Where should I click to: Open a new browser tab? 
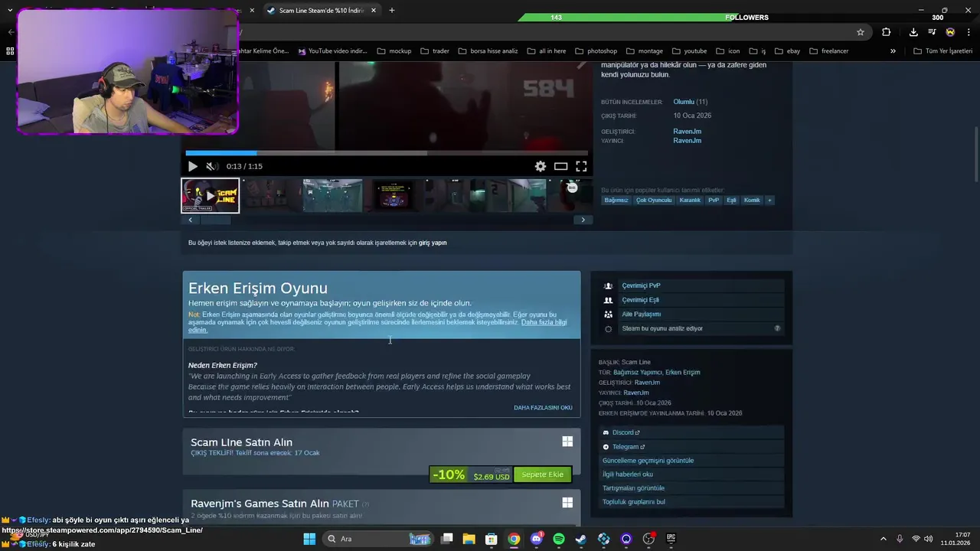tap(392, 10)
